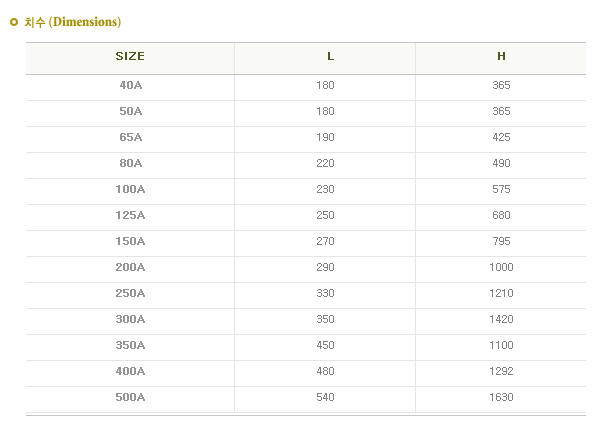Viewport: 613px width, 441px height.
Task: Select the 65A size cell
Action: click(130, 137)
